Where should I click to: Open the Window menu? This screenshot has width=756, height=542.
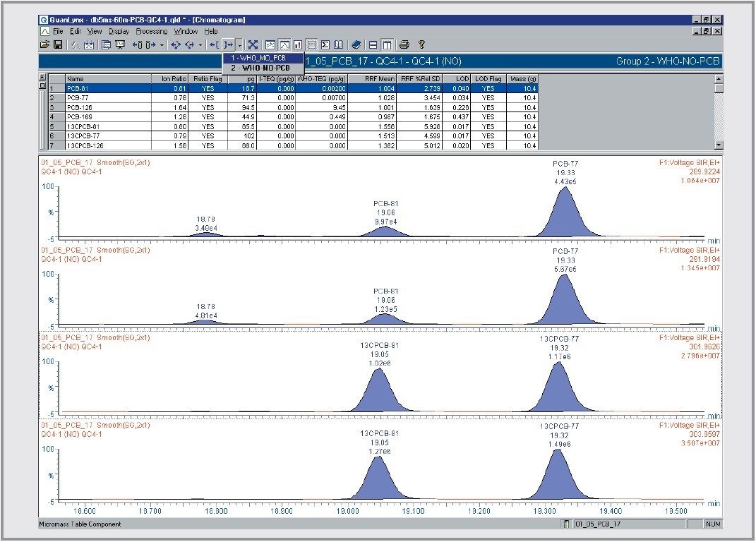[186, 31]
